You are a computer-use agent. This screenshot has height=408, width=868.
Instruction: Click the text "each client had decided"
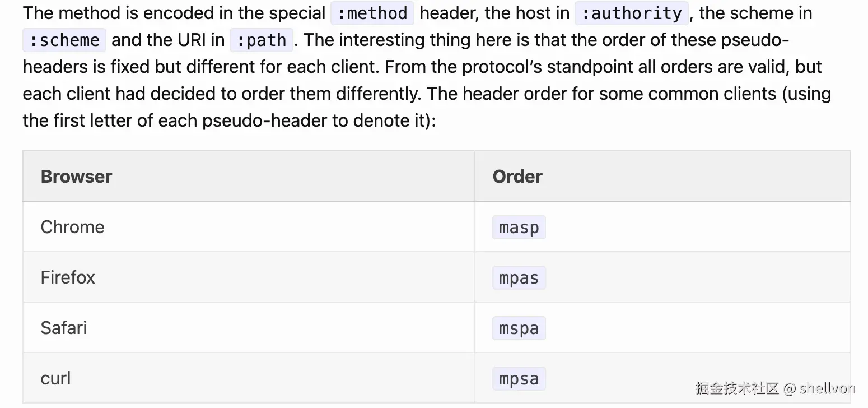coord(129,94)
